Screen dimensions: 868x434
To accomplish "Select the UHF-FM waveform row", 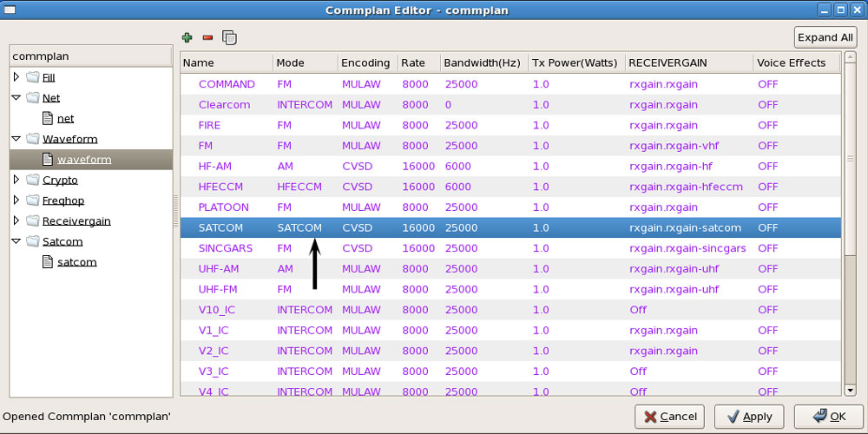I will point(510,289).
